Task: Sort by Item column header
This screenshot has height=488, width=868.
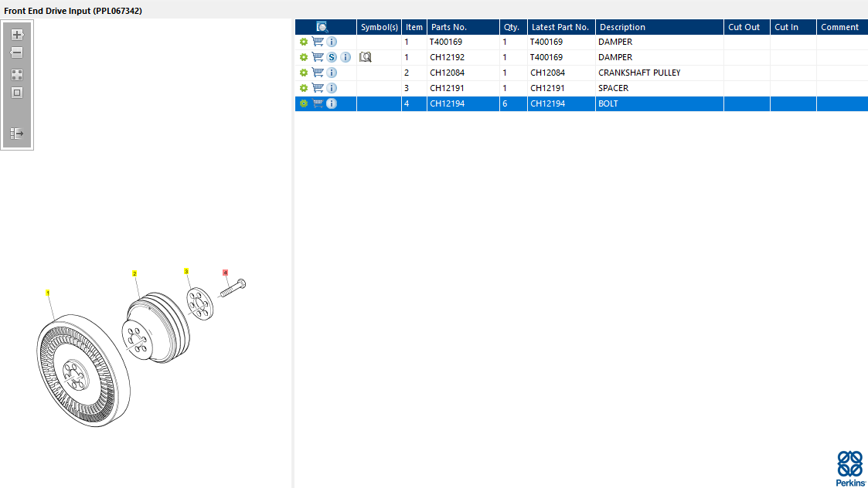Action: pyautogui.click(x=414, y=27)
